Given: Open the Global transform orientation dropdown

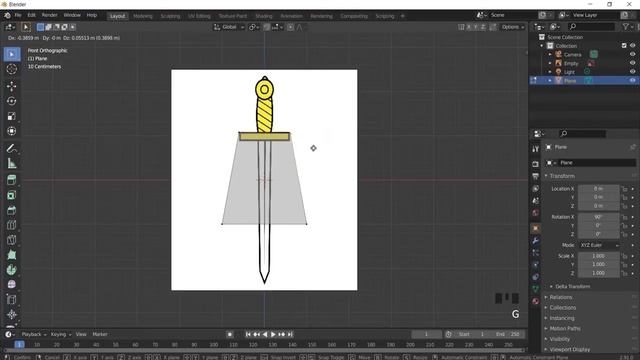Looking at the screenshot, I should click(x=229, y=27).
